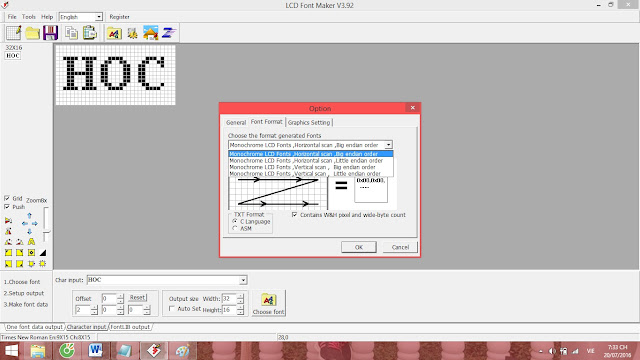Choose Vertical scan, Big endian order option
The height and width of the screenshot is (360, 640).
pyautogui.click(x=311, y=167)
